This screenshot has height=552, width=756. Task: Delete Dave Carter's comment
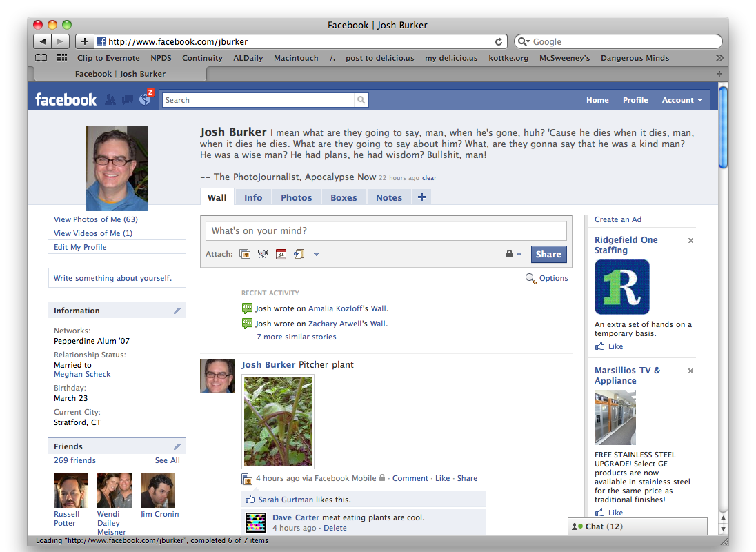coord(335,528)
